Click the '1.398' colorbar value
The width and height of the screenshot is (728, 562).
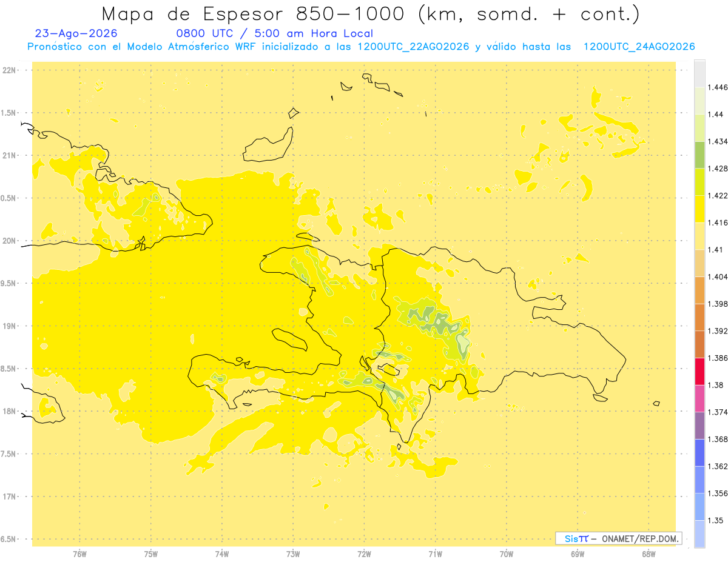tap(718, 304)
